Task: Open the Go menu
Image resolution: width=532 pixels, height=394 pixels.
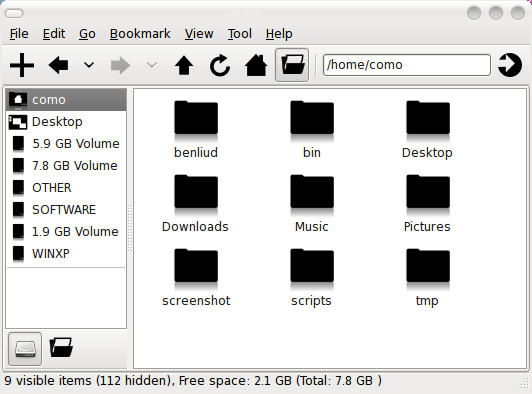Action: [87, 34]
